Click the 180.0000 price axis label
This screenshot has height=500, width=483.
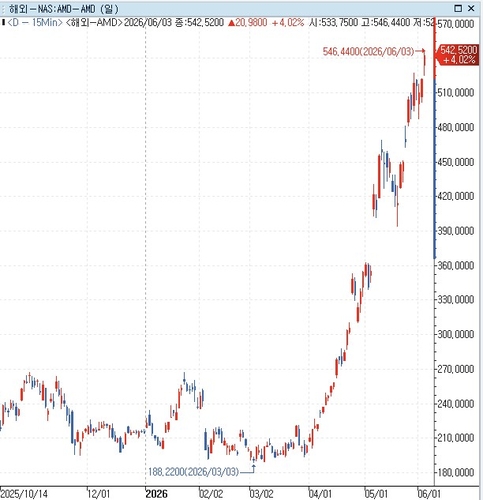click(x=456, y=472)
